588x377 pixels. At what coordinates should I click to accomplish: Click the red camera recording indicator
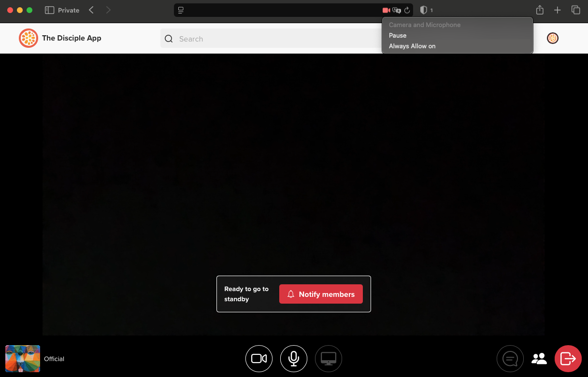pos(387,10)
